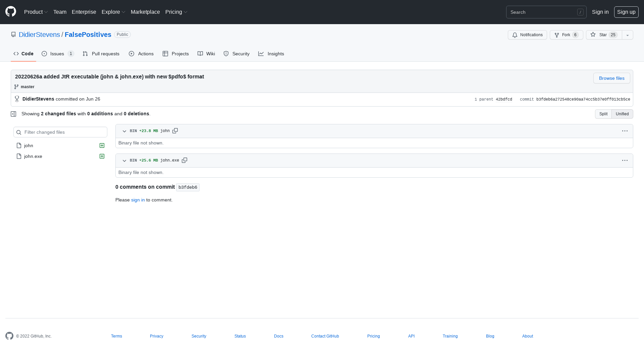Open the Wiki tab

(206, 54)
